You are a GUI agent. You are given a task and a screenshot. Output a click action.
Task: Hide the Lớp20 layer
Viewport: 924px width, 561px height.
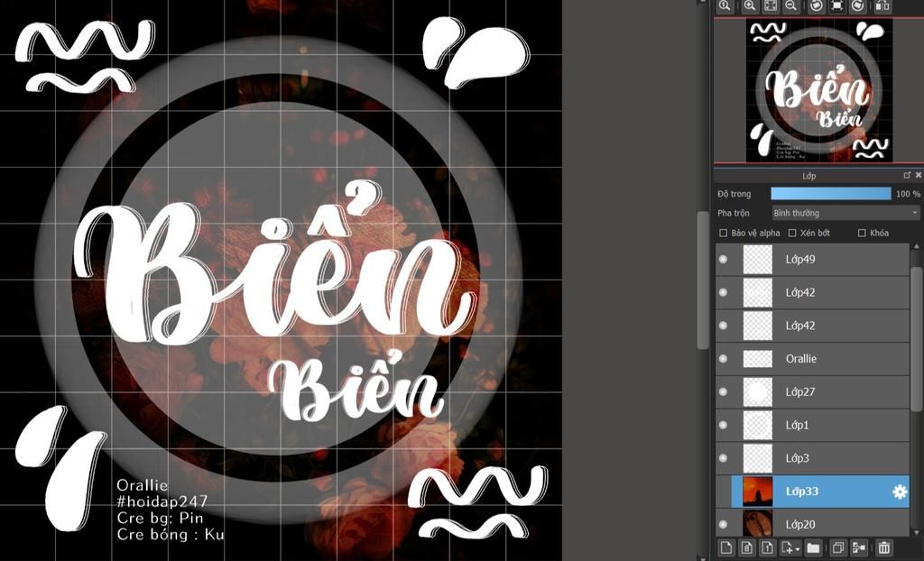[x=723, y=524]
